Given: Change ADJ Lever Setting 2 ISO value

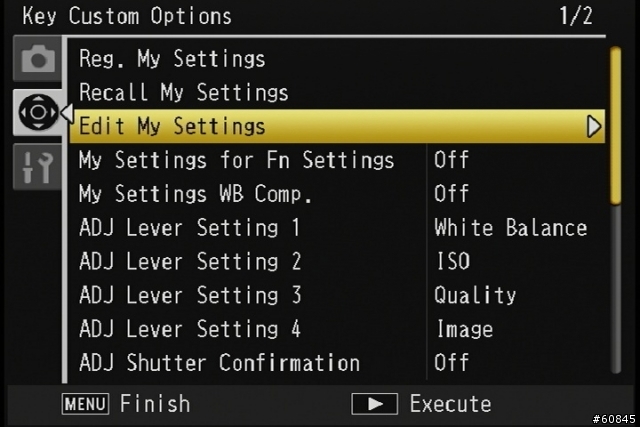Looking at the screenshot, I should click(453, 261).
